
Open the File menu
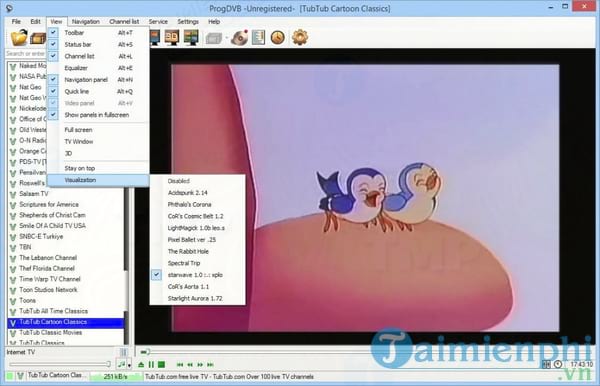tap(16, 21)
